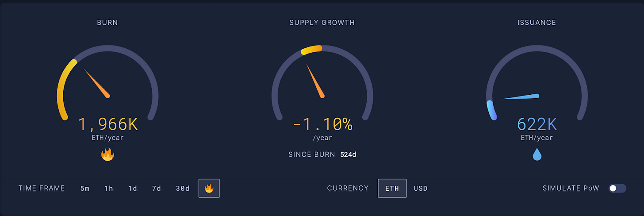Select ETH as the currency

(x=392, y=188)
